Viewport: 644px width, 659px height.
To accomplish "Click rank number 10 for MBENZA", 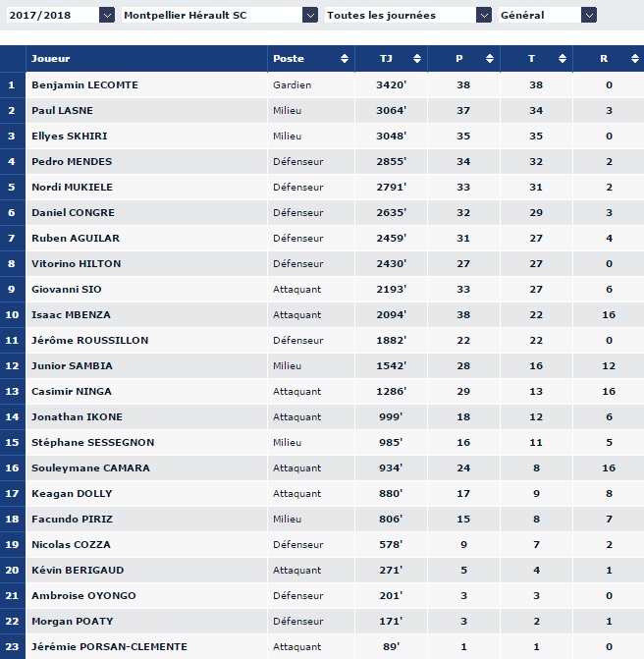I will coord(12,315).
